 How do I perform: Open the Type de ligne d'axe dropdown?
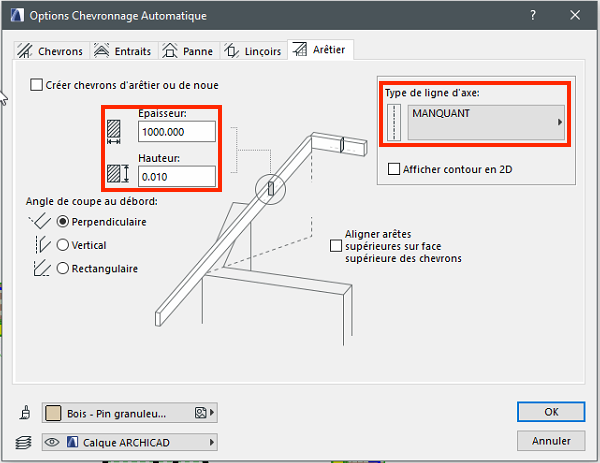tap(486, 122)
